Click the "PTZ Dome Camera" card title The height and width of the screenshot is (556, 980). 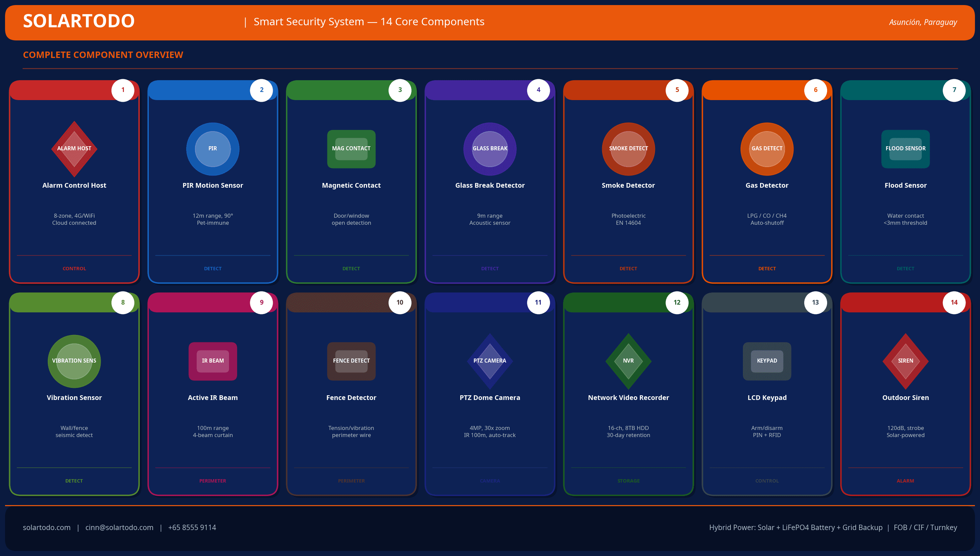point(490,398)
